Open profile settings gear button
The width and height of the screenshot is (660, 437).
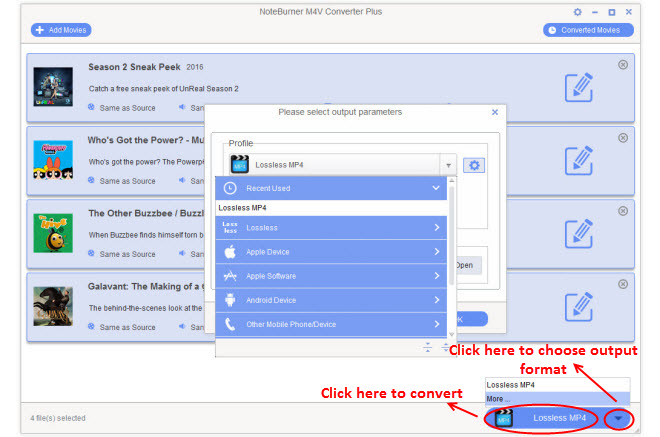(x=474, y=165)
